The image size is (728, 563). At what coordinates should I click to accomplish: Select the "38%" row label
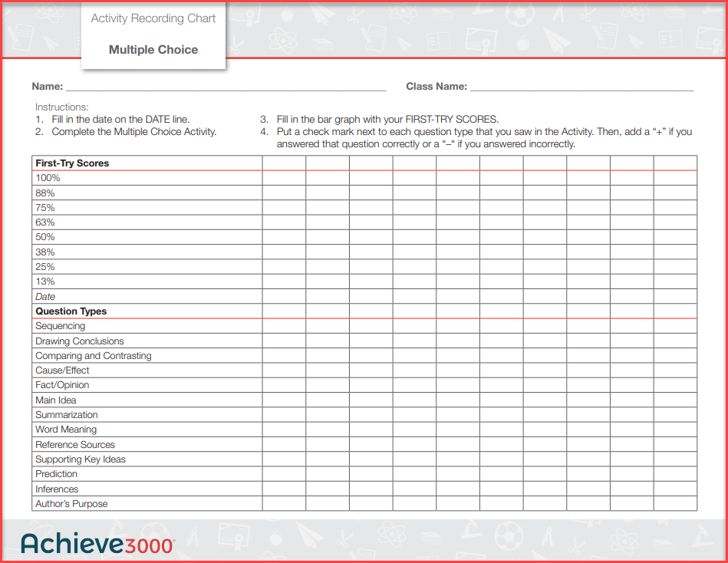point(45,252)
